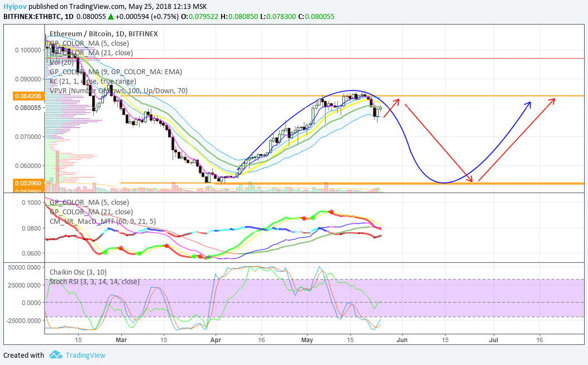Click the +0.000594 (+0.75%) change value
Image resolution: width=588 pixels, height=365 pixels.
147,17
